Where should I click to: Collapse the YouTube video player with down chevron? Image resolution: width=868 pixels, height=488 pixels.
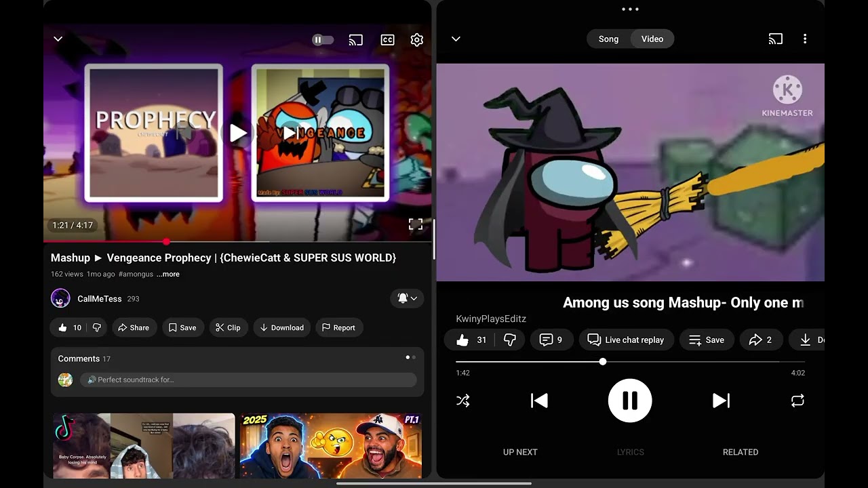point(58,39)
